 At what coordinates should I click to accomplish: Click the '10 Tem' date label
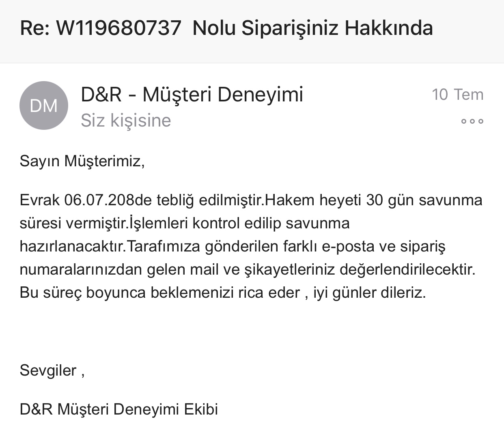pos(458,95)
